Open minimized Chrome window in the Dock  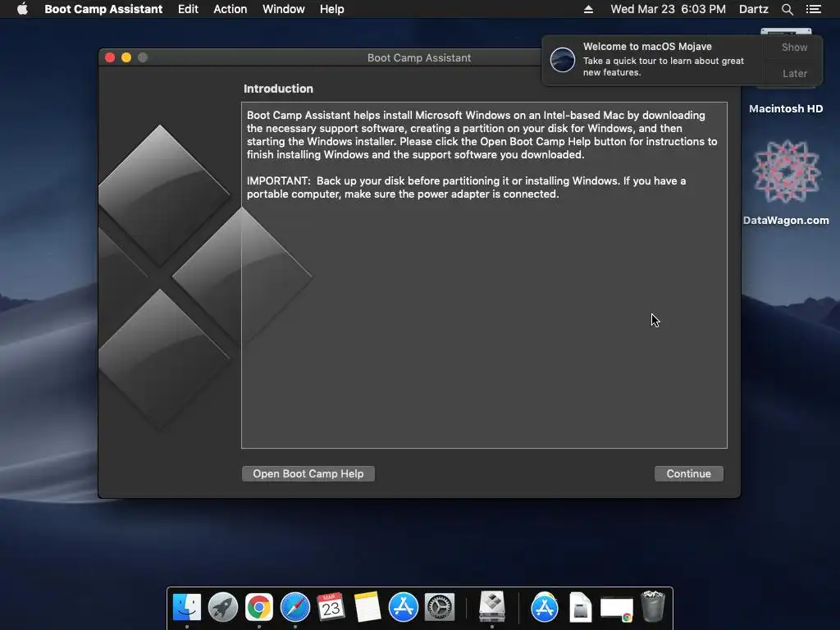pyautogui.click(x=617, y=609)
